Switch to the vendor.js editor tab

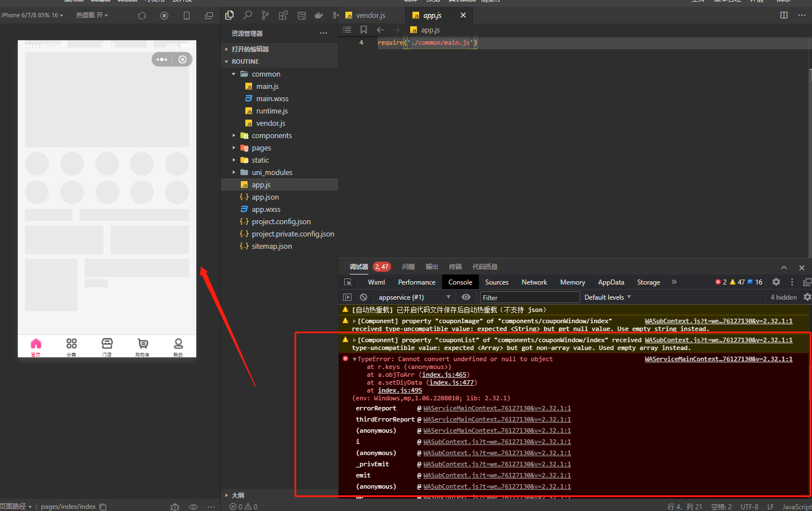pyautogui.click(x=371, y=15)
